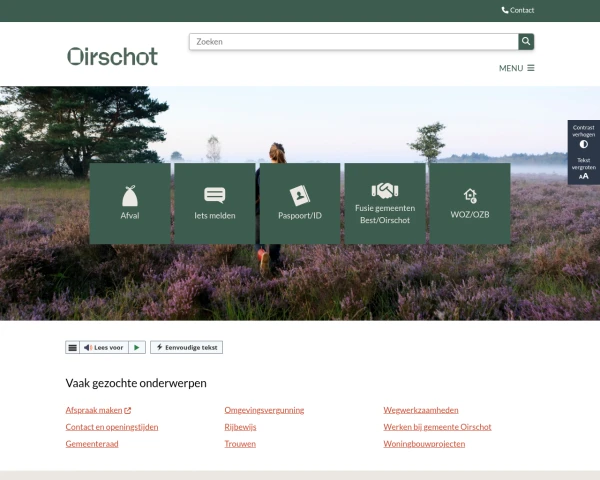Image resolution: width=600 pixels, height=480 pixels.
Task: Open the Iets melden speech bubble tile
Action: [x=215, y=203]
